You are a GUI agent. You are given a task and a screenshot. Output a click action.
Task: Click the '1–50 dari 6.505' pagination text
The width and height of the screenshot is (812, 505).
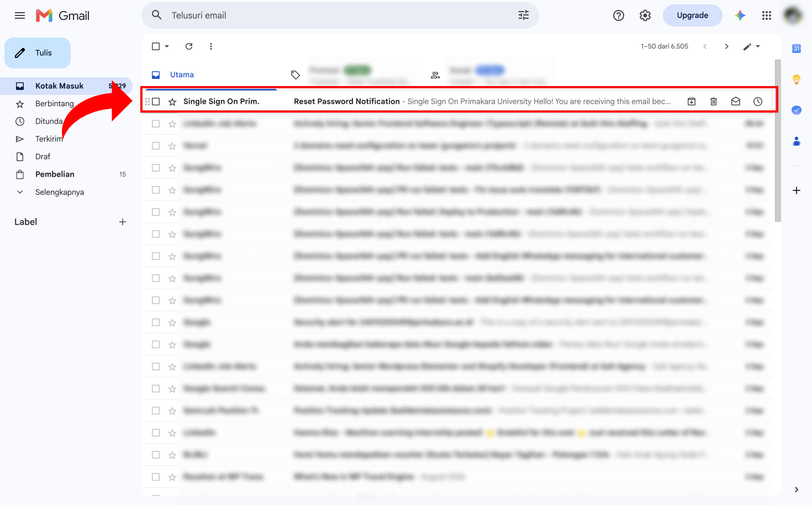click(x=665, y=46)
